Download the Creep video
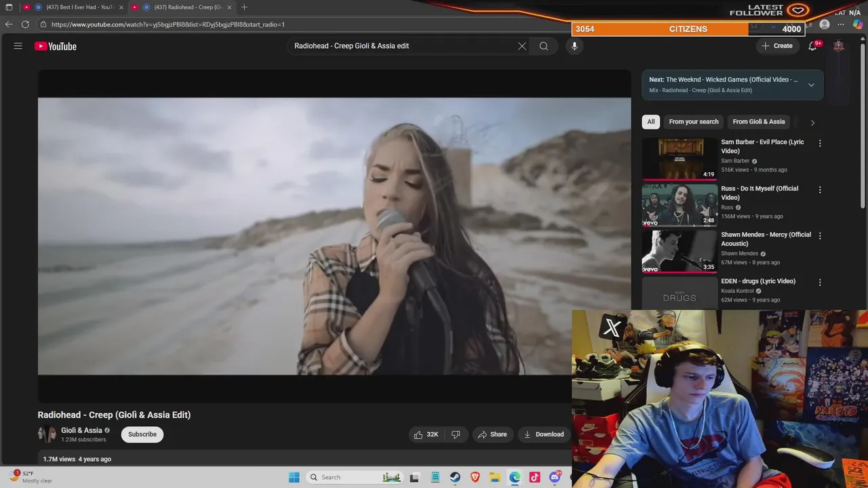This screenshot has height=488, width=868. pos(544,434)
